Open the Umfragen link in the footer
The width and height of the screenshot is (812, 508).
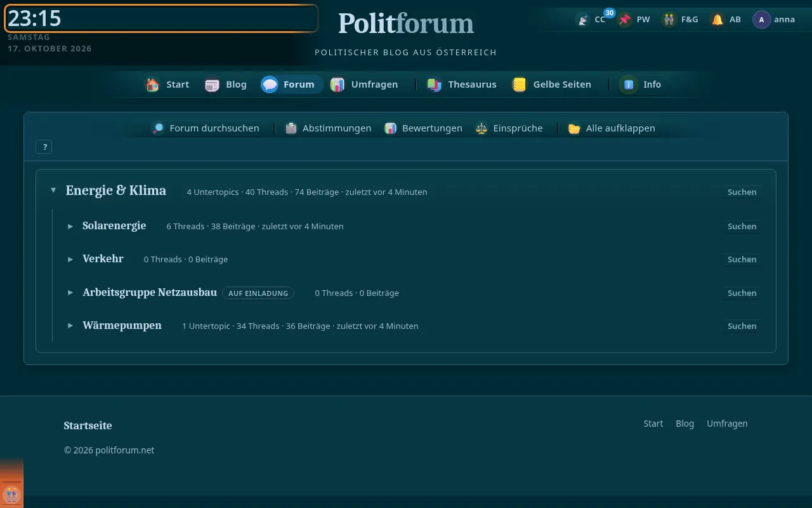(x=727, y=424)
